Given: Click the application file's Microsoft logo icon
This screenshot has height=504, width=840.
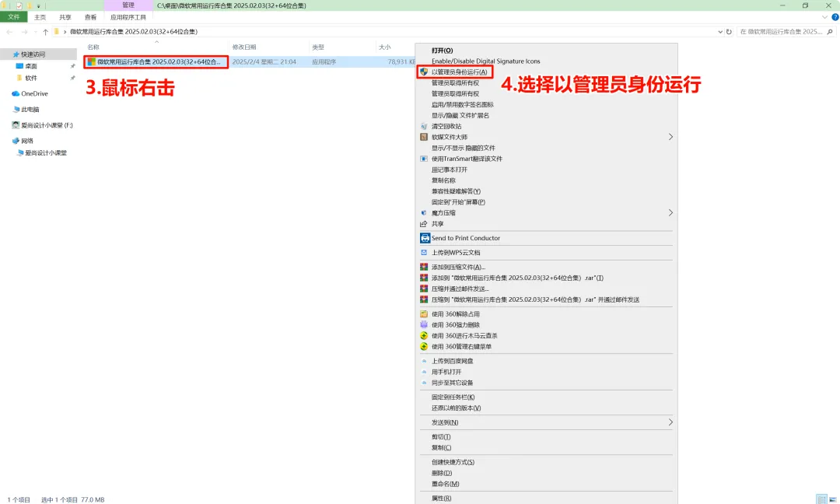Looking at the screenshot, I should coord(92,62).
